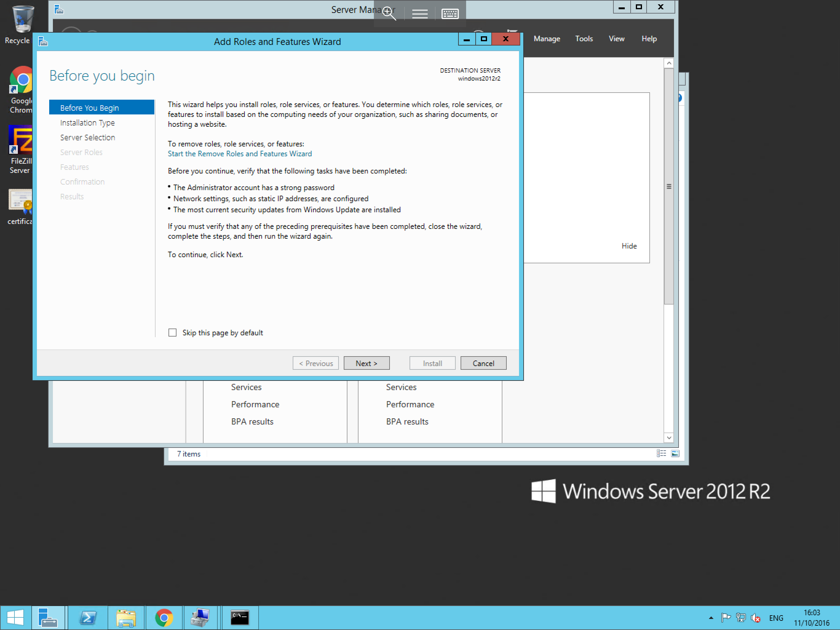Open Server Manager from the taskbar
Image resolution: width=840 pixels, height=630 pixels.
[x=48, y=617]
